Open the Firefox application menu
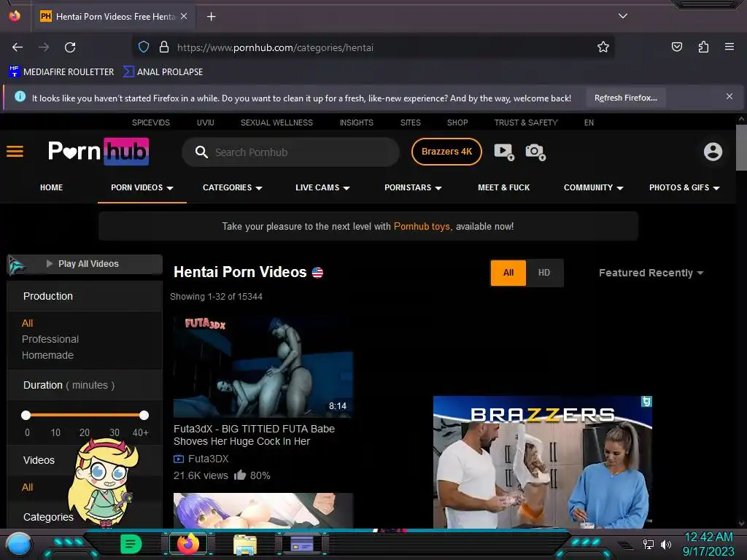Image resolution: width=747 pixels, height=560 pixels. click(x=729, y=47)
